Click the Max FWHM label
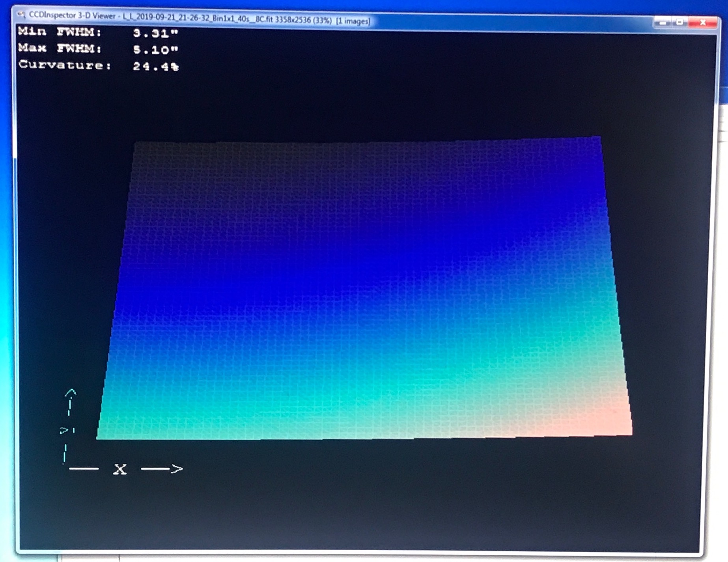The width and height of the screenshot is (728, 562). [x=60, y=48]
